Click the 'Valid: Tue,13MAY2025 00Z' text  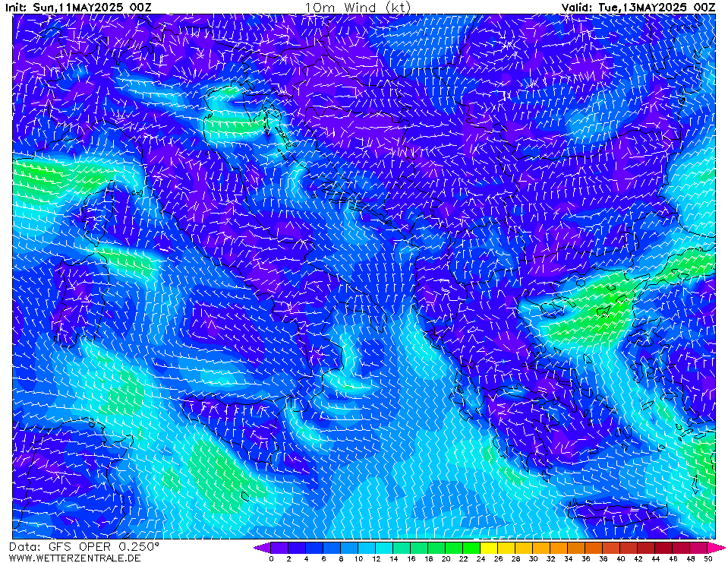coord(638,7)
